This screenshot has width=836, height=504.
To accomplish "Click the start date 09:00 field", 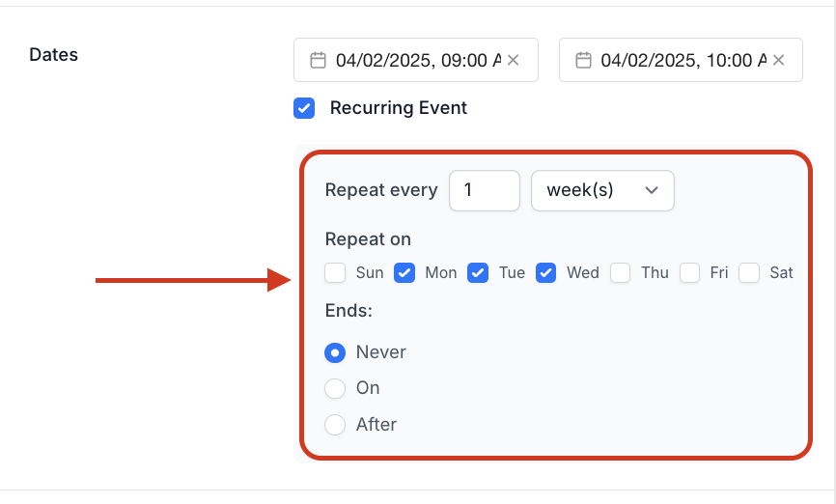I will click(416, 60).
